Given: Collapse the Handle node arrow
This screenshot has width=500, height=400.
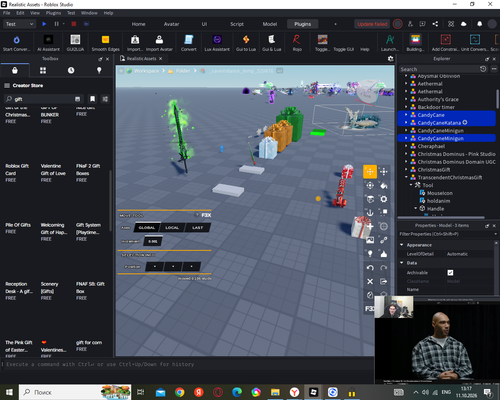Looking at the screenshot, I should click(x=416, y=208).
